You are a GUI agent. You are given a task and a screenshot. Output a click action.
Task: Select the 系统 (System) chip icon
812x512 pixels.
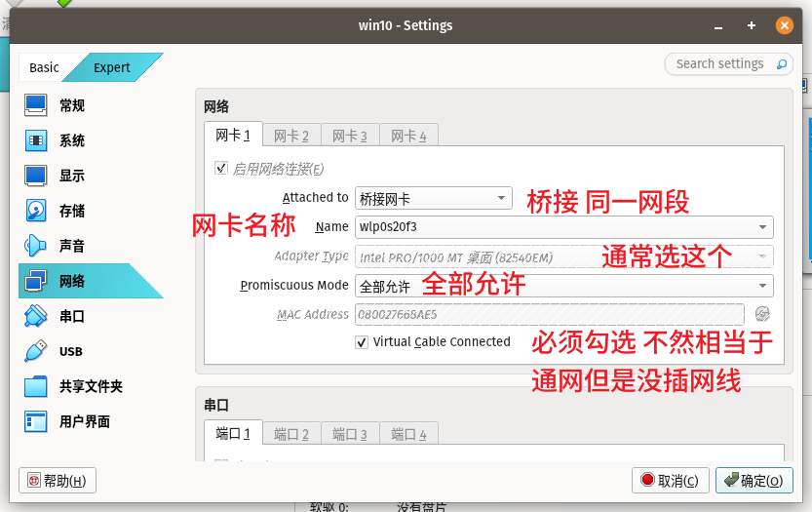pos(36,140)
